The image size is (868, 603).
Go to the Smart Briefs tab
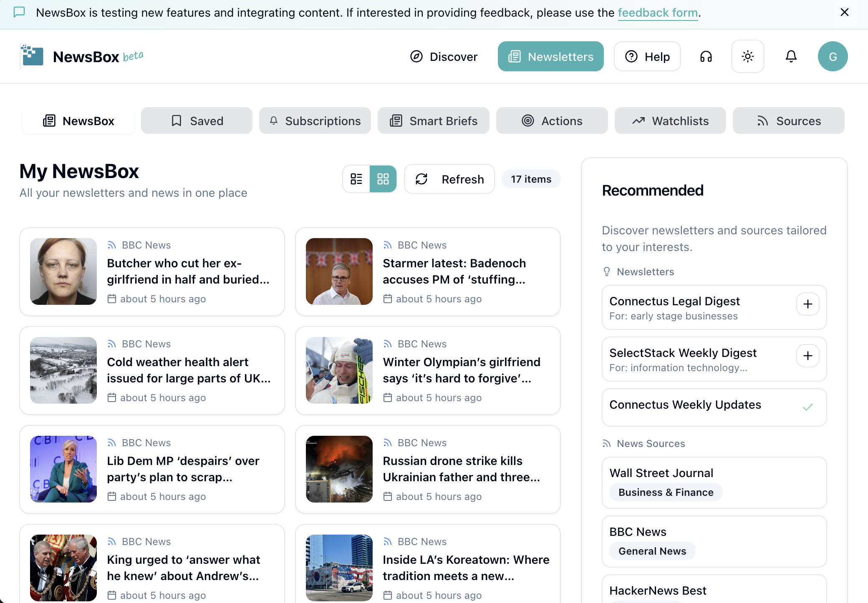[433, 121]
